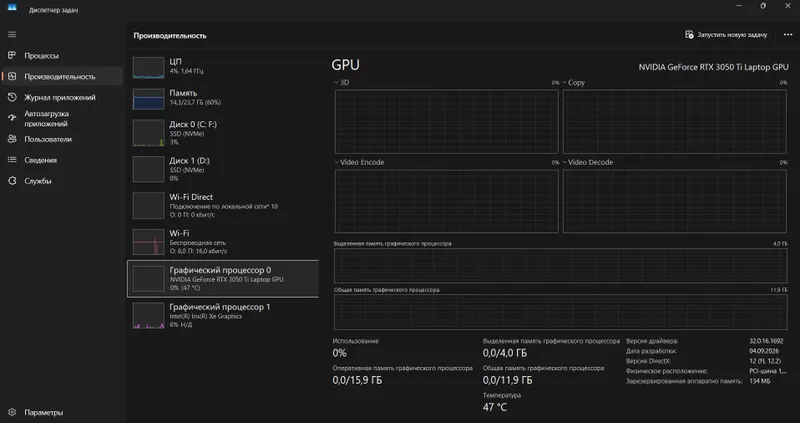
Task: Click the Службы services gear icon
Action: click(12, 181)
